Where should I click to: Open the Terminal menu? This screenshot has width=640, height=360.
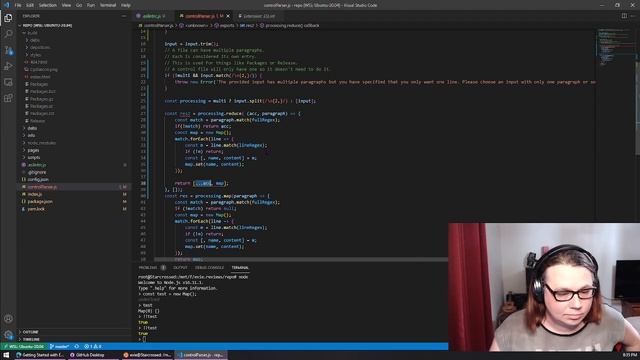click(x=108, y=5)
